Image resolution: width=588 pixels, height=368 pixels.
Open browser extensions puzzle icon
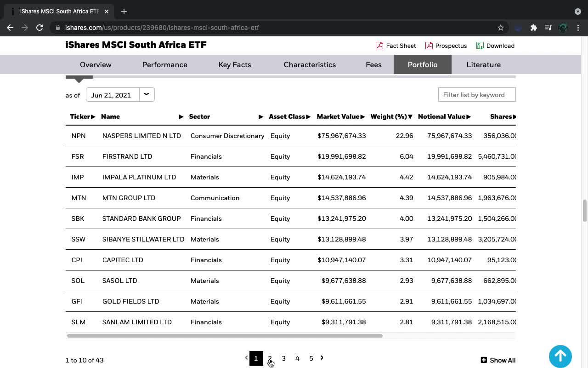pos(533,28)
